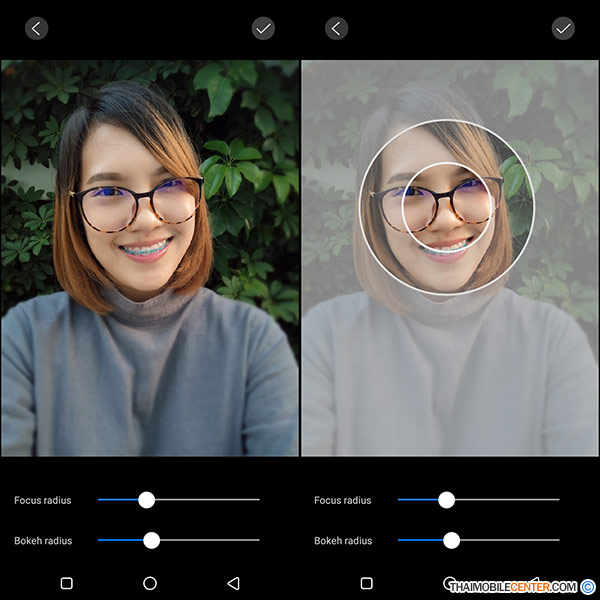Click Focus radius slider knob, right screen

(447, 500)
